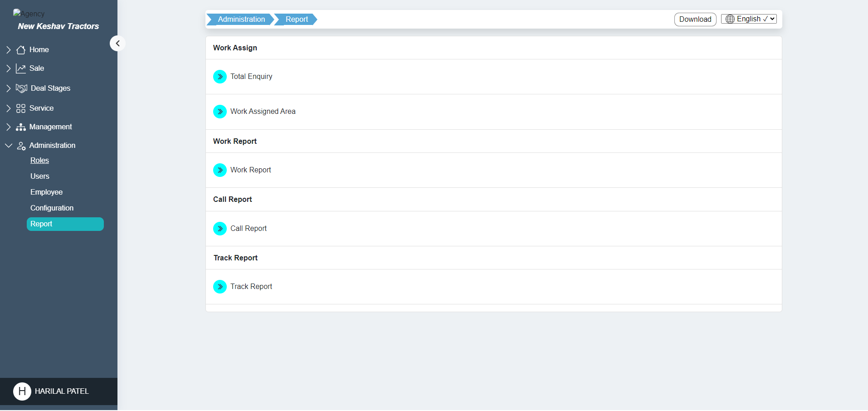
Task: Expand the Service menu chevron
Action: [x=8, y=108]
